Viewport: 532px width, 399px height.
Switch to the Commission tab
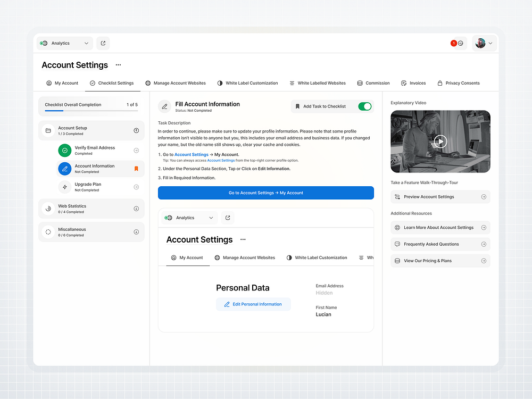click(x=373, y=83)
